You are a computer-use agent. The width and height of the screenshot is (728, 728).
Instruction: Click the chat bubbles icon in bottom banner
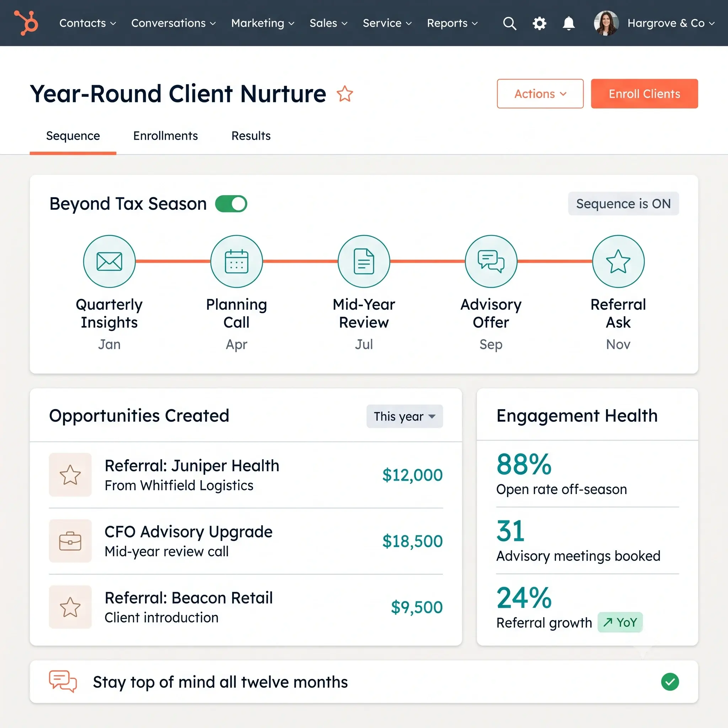[x=63, y=681]
